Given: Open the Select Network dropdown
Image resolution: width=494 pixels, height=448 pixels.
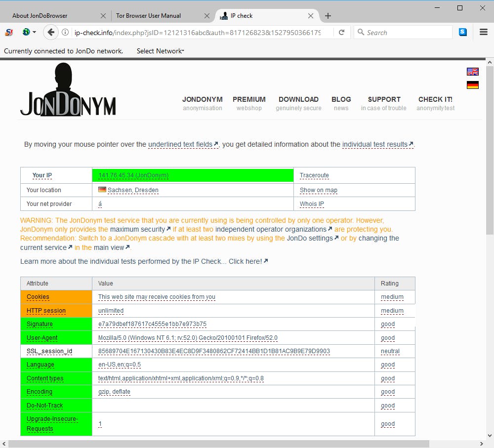Looking at the screenshot, I should [x=161, y=51].
